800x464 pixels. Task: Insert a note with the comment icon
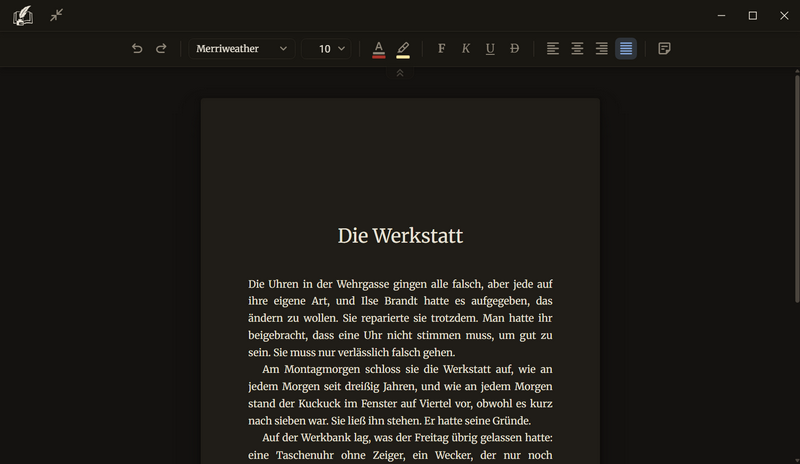pos(664,48)
